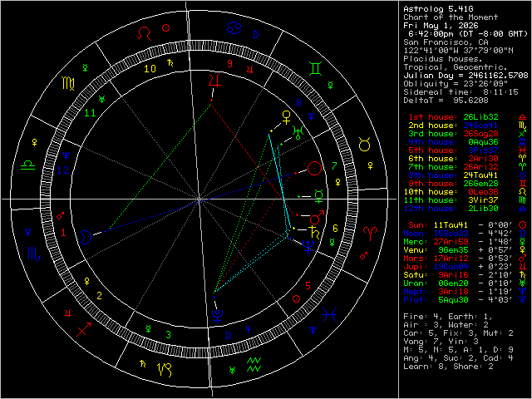Click the 'Yang: 7, Yin: 3' line
This screenshot has width=532, height=399.
click(x=441, y=342)
